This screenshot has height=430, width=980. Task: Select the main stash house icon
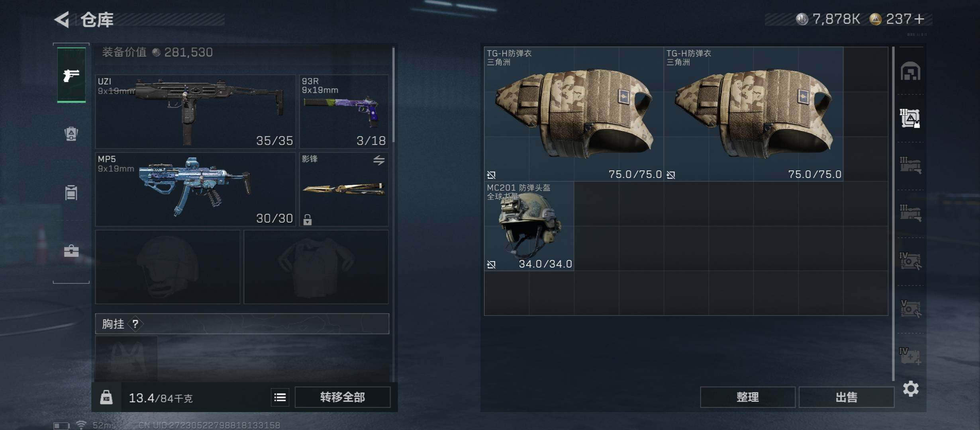click(x=911, y=71)
